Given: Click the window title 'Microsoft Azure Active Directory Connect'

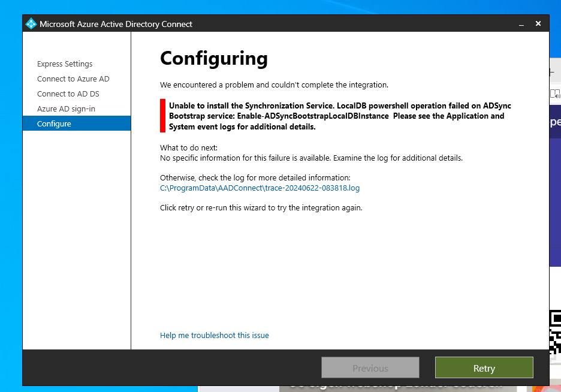Looking at the screenshot, I should (x=116, y=24).
